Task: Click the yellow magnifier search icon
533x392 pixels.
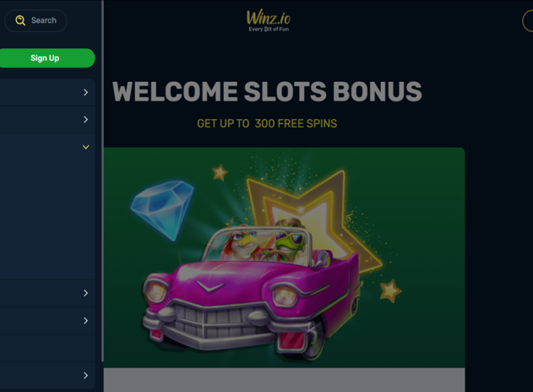Action: [21, 21]
